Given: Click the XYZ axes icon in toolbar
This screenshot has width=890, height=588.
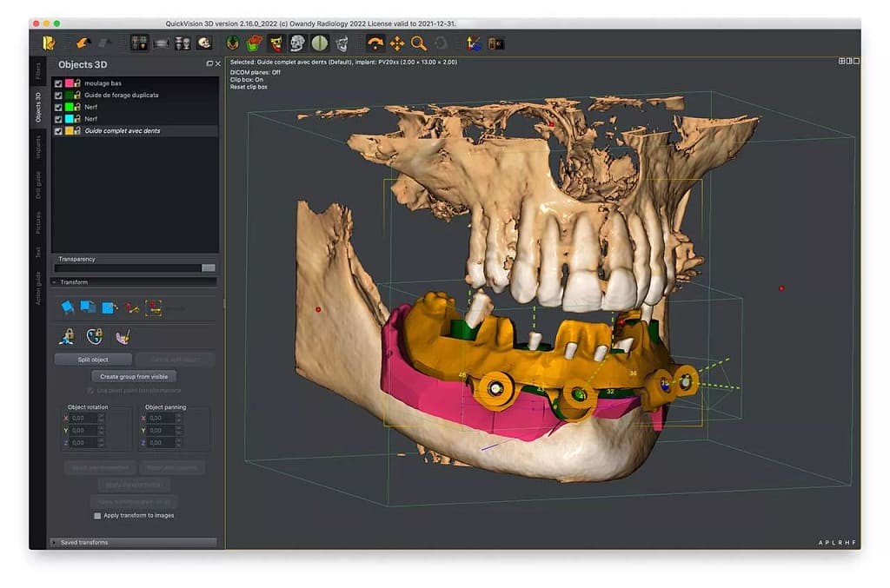Looking at the screenshot, I should pyautogui.click(x=474, y=43).
